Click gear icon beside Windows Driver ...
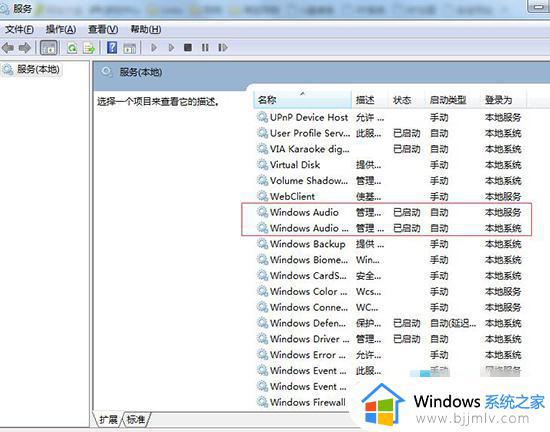 click(x=262, y=339)
